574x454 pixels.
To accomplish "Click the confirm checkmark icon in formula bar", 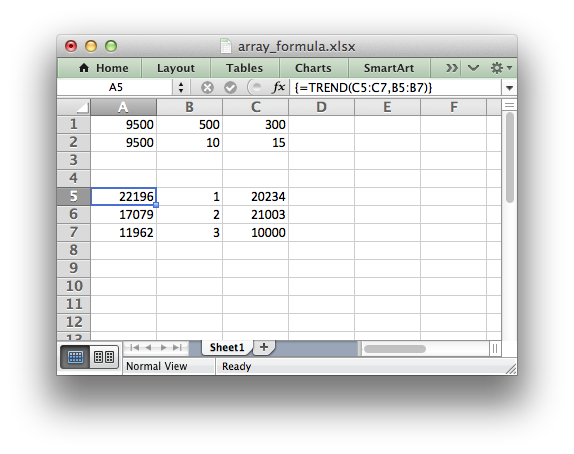I will click(231, 88).
